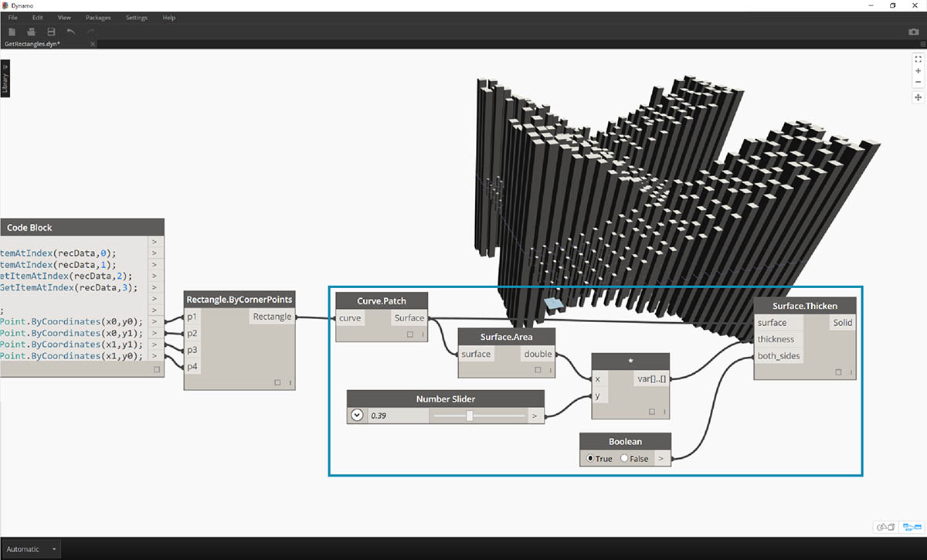Click the New file toolbar icon
This screenshot has height=560, width=927.
click(12, 32)
